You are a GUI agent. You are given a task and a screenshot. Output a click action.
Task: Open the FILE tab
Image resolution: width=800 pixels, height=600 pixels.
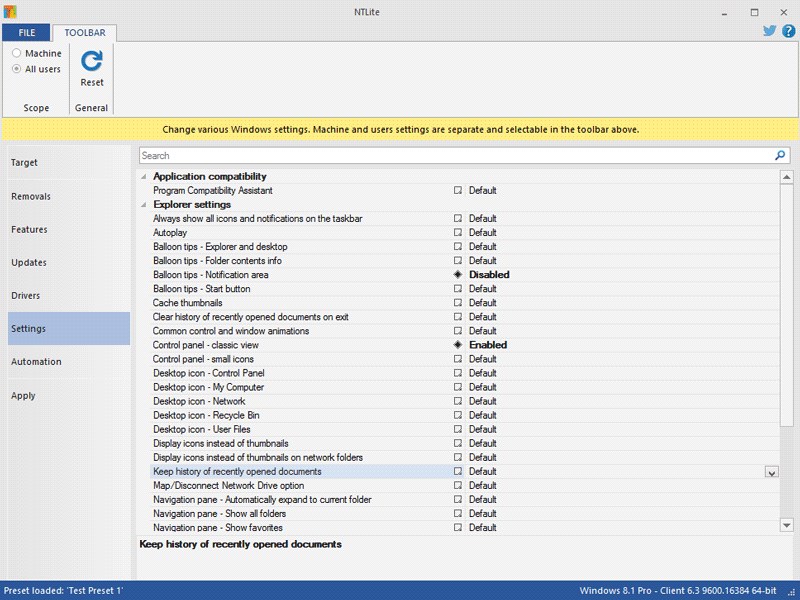coord(26,33)
